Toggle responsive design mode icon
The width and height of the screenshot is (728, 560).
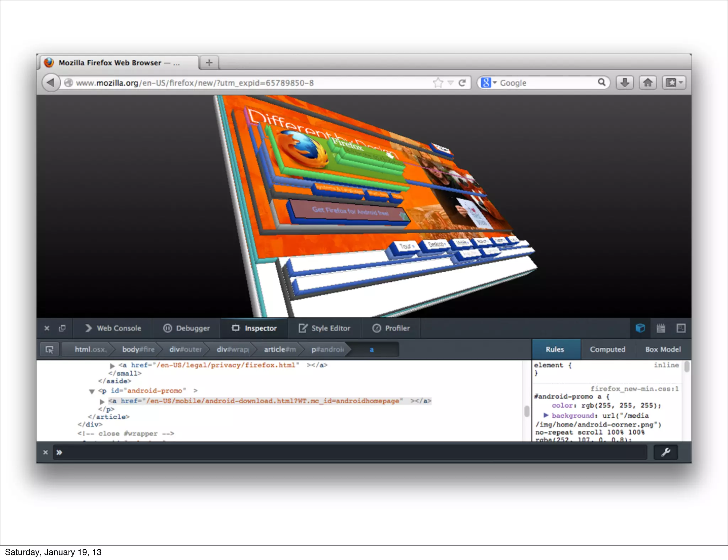(x=681, y=328)
